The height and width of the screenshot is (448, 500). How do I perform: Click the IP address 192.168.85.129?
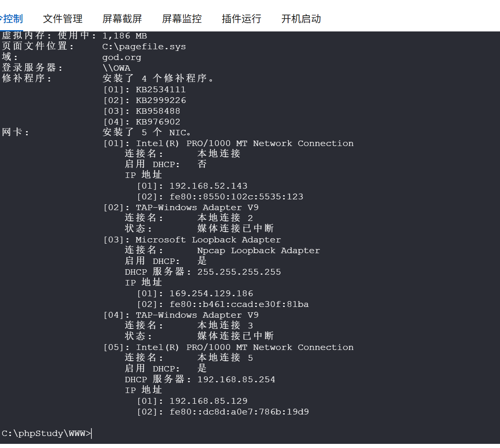coord(208,401)
